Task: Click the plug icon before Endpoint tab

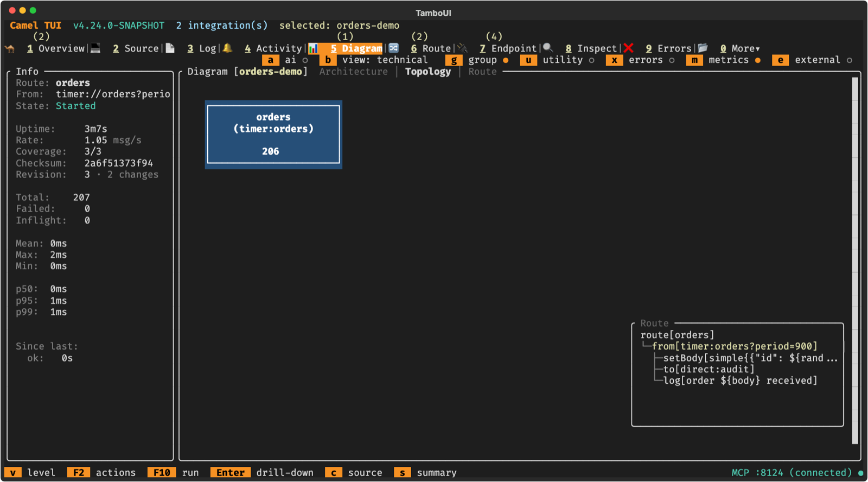Action: [462, 48]
